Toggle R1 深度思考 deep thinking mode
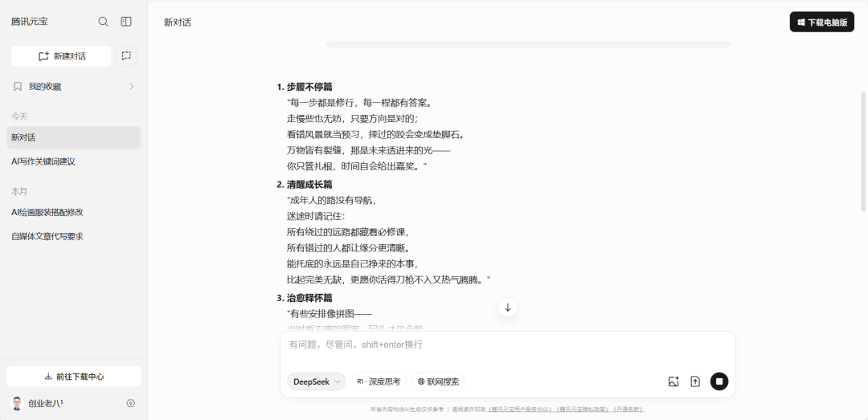The width and height of the screenshot is (868, 420). point(379,381)
